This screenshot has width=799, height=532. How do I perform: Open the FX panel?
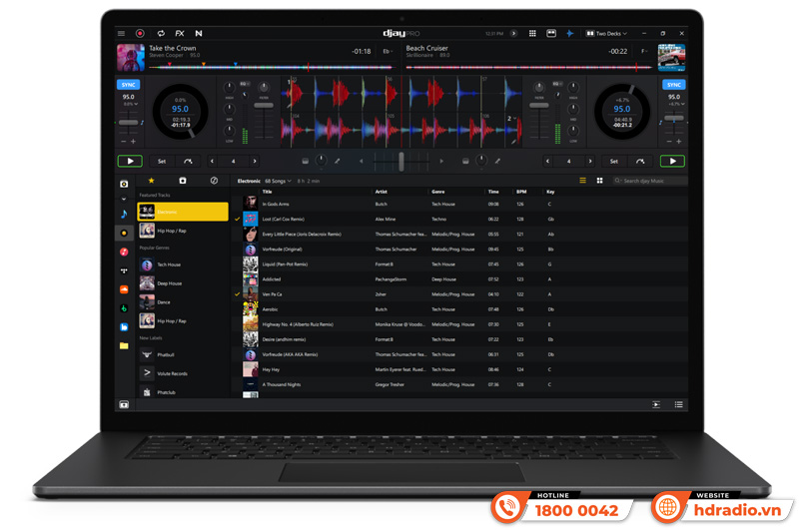180,34
